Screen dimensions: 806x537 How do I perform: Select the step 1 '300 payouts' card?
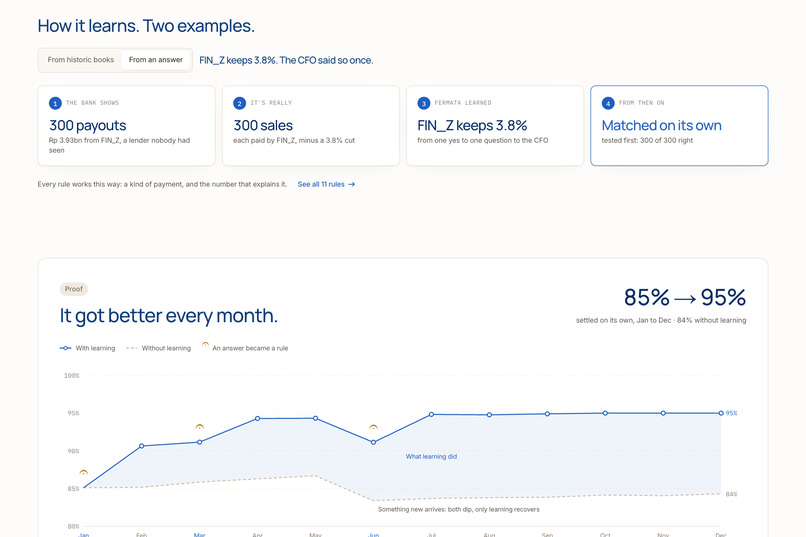[126, 125]
